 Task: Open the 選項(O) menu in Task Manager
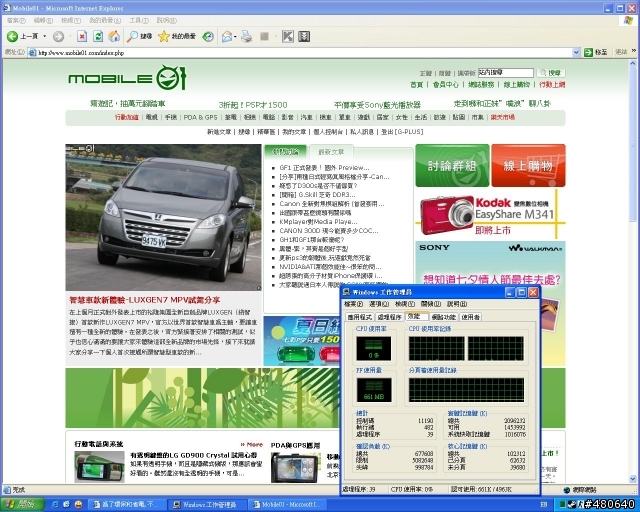[379, 304]
